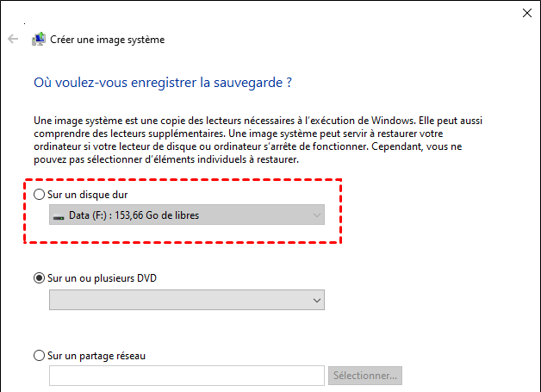Screen dimensions: 541x392
Task: Click the 'Sur un partage réseau' label text
Action: click(101, 355)
